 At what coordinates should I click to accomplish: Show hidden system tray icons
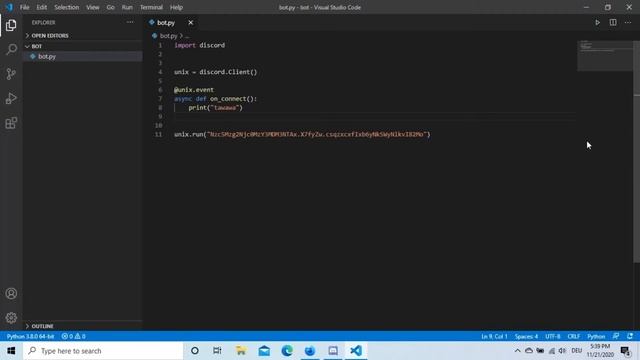tap(517, 351)
